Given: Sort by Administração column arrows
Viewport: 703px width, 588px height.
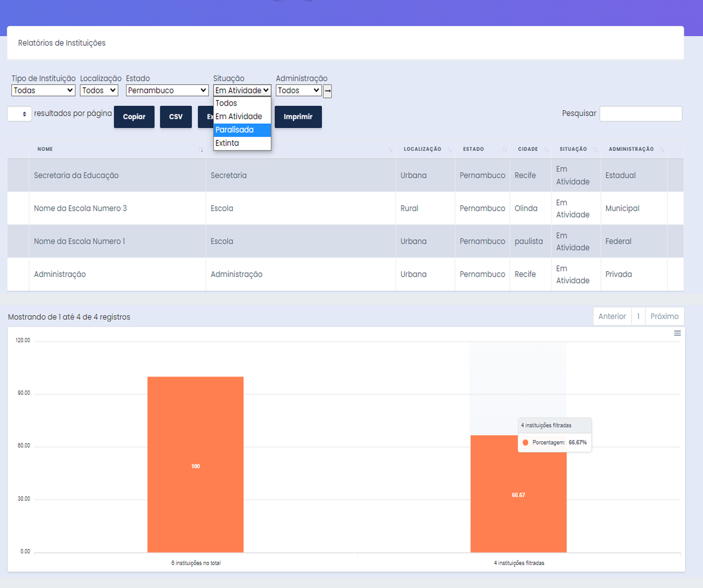Looking at the screenshot, I should 662,149.
